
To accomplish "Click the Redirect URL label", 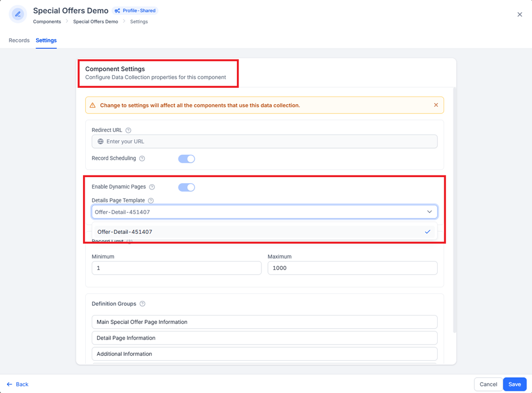I will tap(106, 130).
